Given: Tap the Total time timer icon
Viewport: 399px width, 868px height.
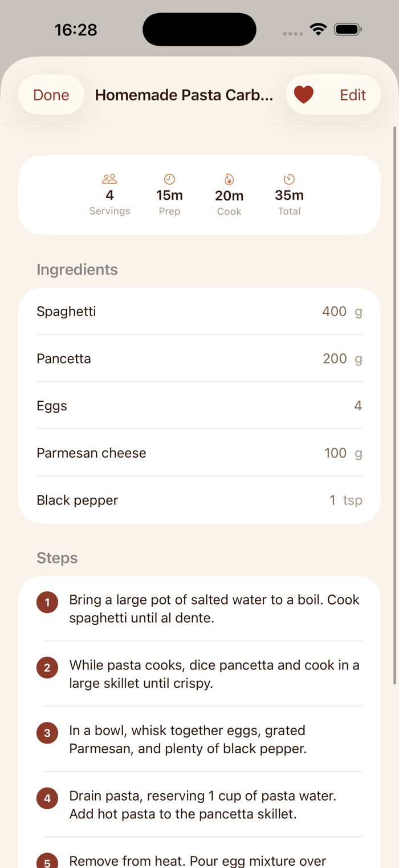Looking at the screenshot, I should pos(289,179).
